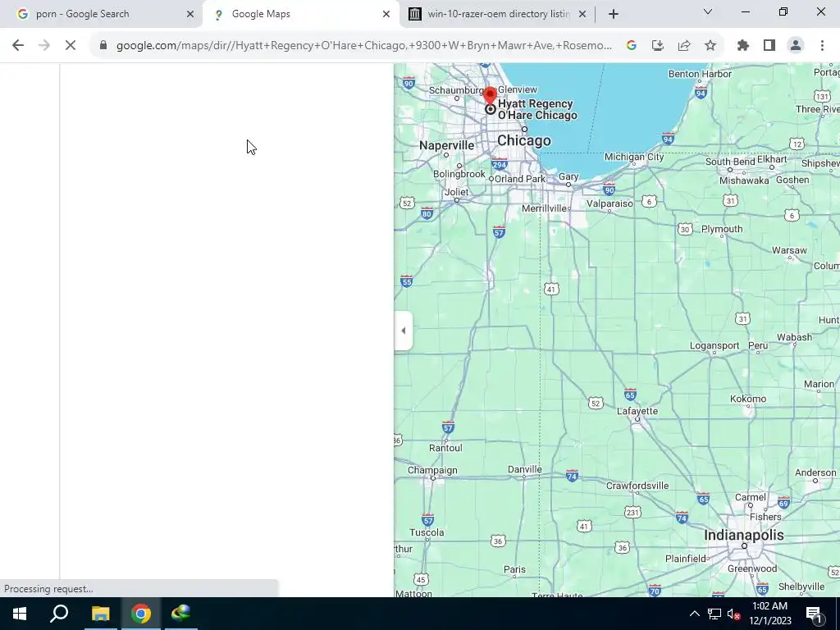Open Windows taskbar search

pos(59,614)
